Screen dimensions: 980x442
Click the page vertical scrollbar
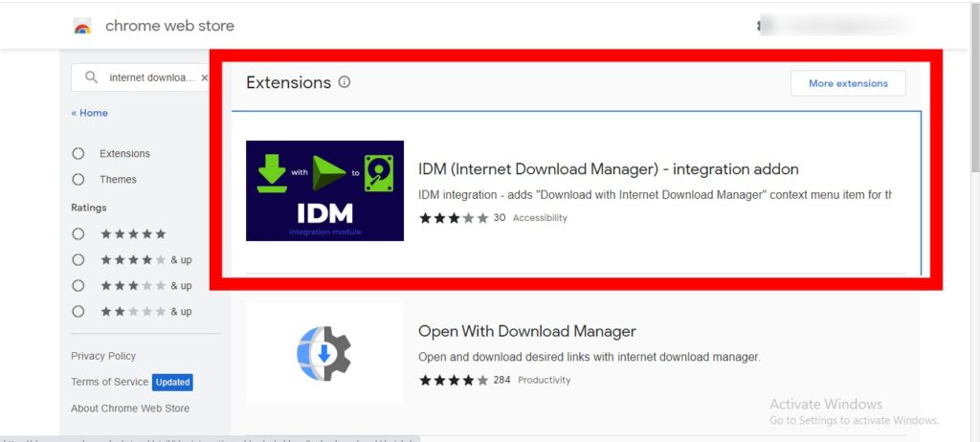click(975, 87)
